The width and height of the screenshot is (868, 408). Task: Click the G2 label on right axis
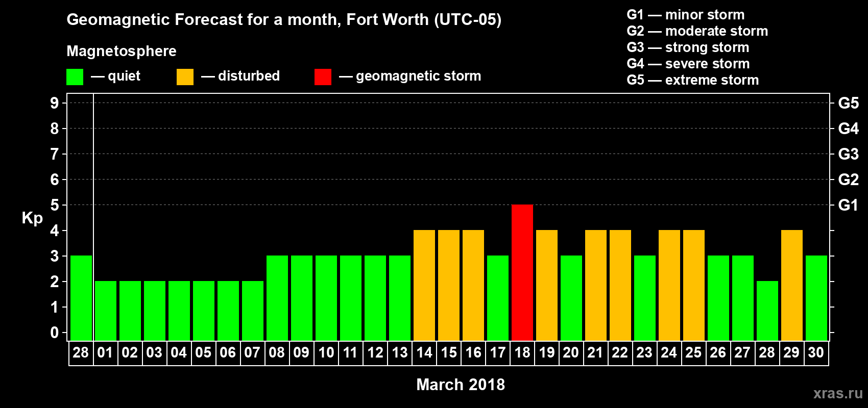848,180
